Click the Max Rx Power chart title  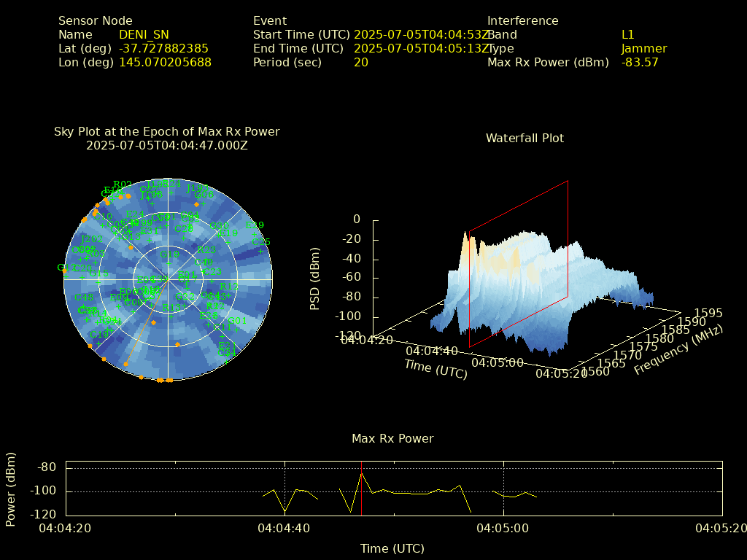click(392, 438)
